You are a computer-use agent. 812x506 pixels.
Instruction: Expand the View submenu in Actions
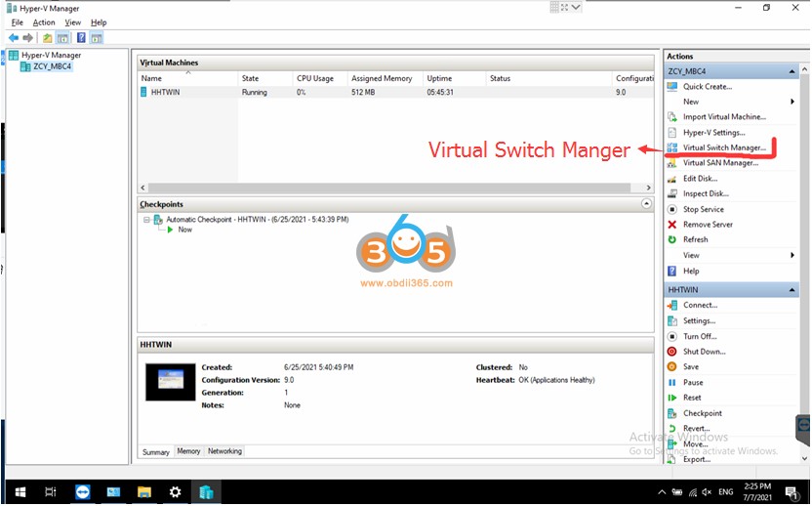[792, 255]
